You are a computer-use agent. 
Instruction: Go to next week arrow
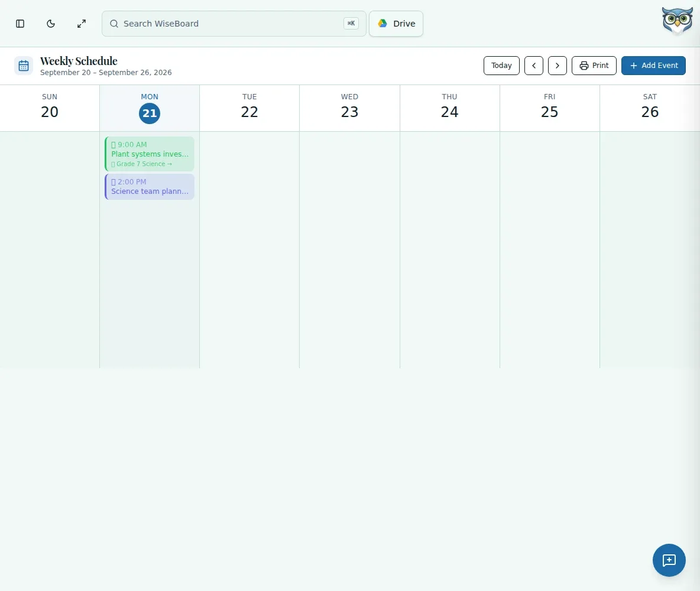(x=557, y=66)
